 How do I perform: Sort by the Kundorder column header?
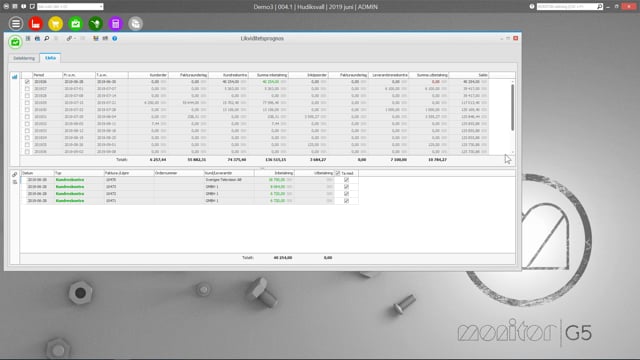tap(148, 75)
